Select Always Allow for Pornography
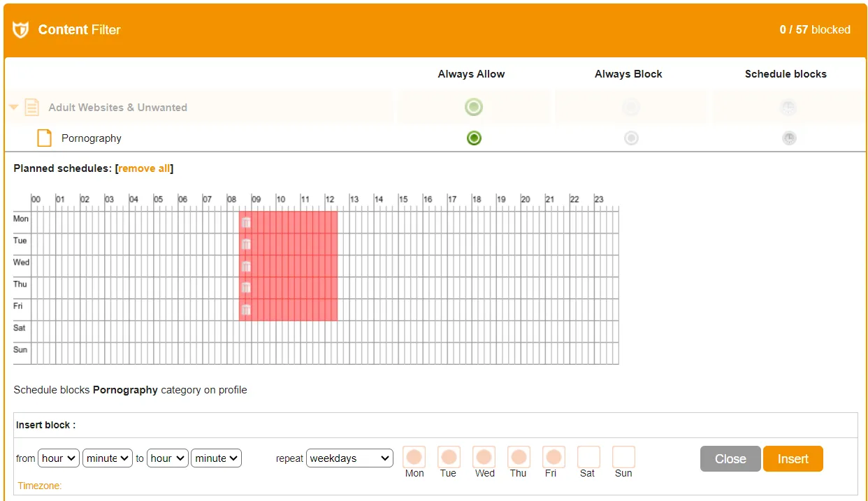Viewport: 868px width, 501px height. pyautogui.click(x=474, y=138)
